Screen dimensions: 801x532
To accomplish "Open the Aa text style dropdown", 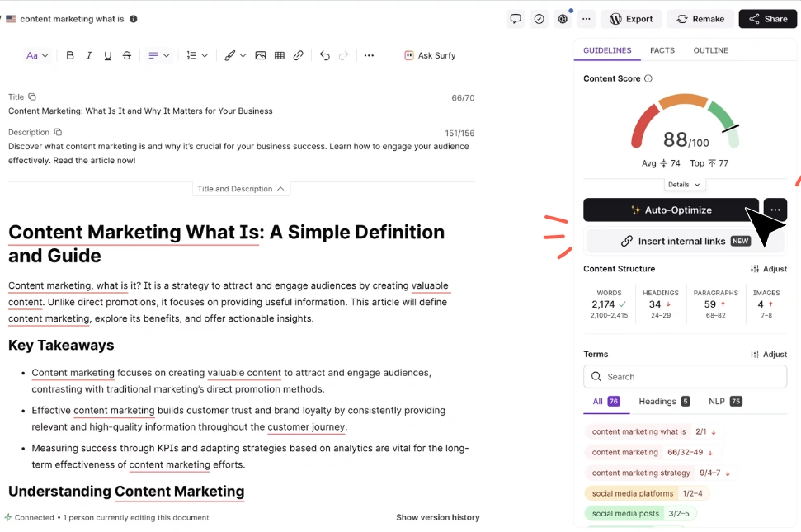I will coord(37,55).
